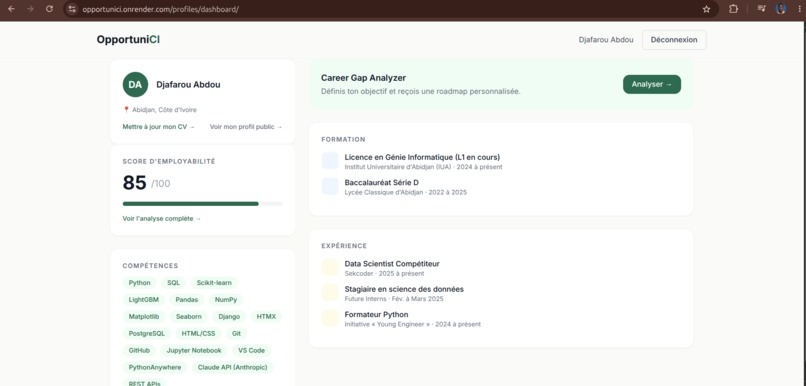This screenshot has height=386, width=806.
Task: Click the Pandas skill tag
Action: pyautogui.click(x=187, y=299)
